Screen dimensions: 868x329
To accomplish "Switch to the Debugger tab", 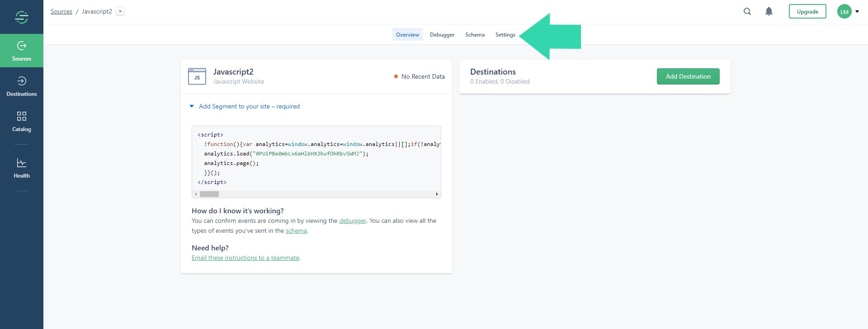I will [442, 35].
